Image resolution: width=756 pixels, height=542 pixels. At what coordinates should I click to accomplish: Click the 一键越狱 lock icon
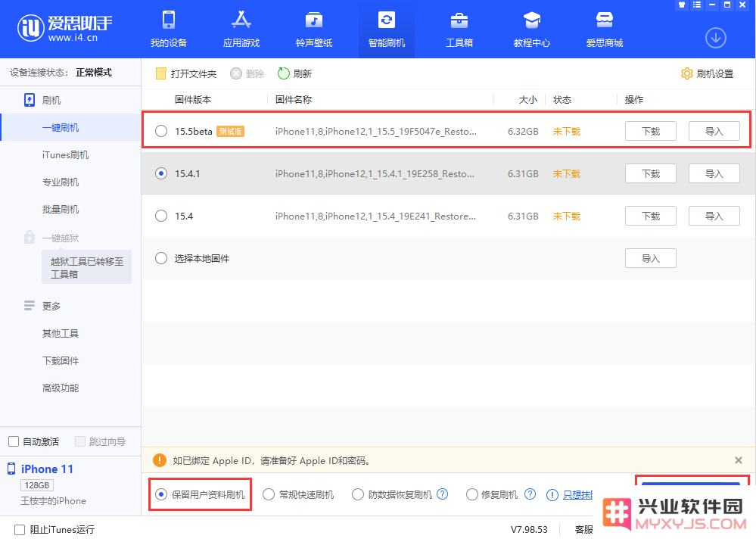(30, 237)
